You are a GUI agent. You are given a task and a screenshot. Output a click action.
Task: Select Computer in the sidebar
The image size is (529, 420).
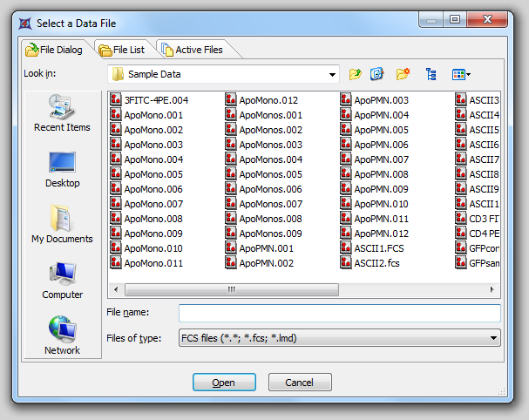point(62,281)
